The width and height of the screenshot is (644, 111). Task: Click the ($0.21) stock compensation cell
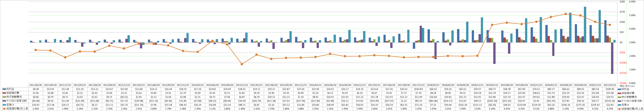tap(124, 97)
